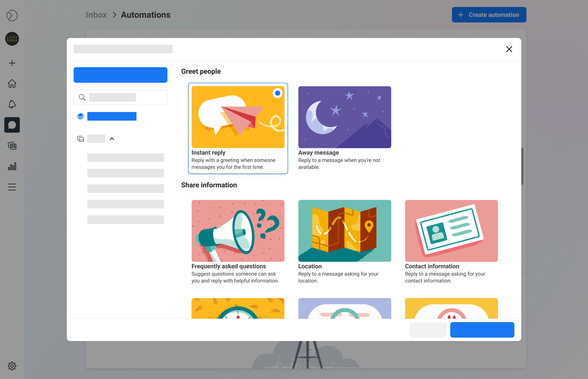Collapse the category list chevron

(112, 139)
